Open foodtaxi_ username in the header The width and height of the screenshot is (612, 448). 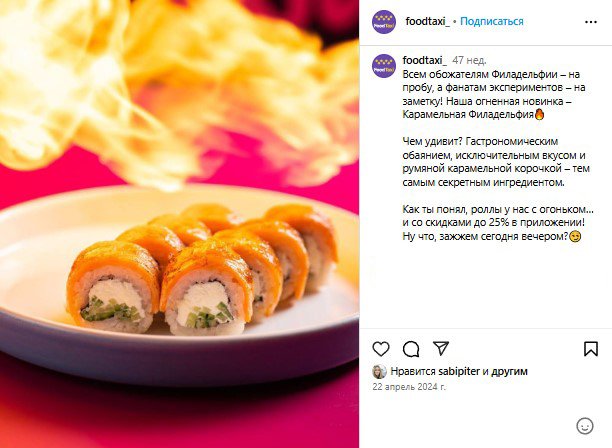pyautogui.click(x=427, y=21)
